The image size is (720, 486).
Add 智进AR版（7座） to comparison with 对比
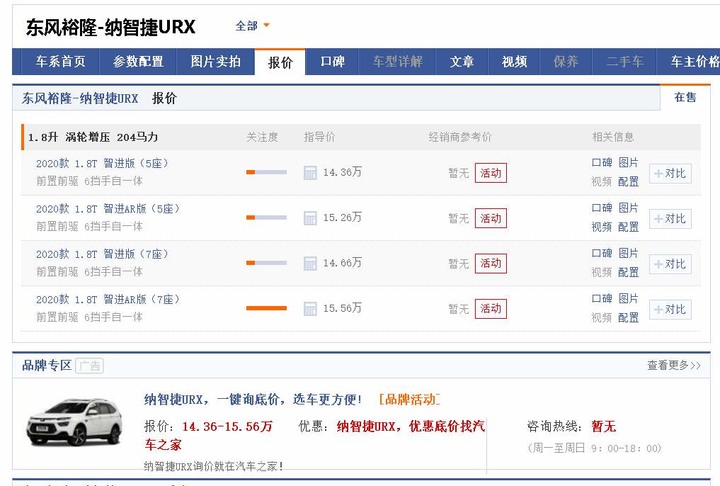670,309
